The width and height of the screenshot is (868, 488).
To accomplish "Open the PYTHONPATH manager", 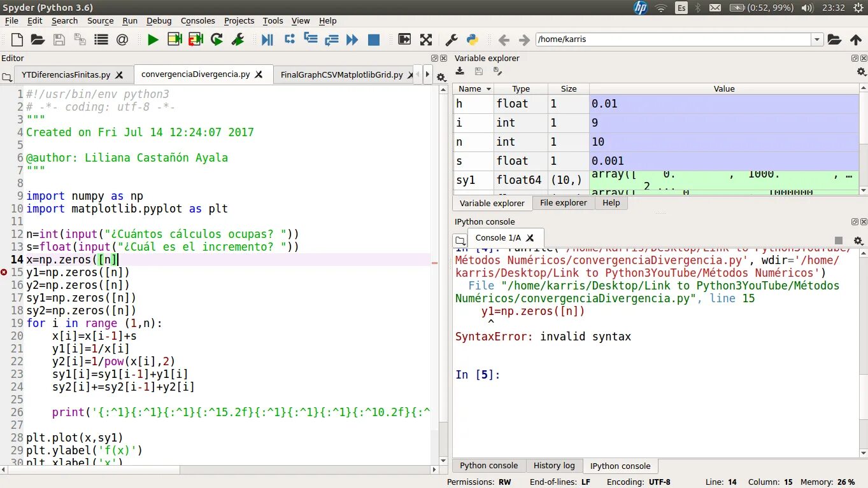I will (473, 39).
